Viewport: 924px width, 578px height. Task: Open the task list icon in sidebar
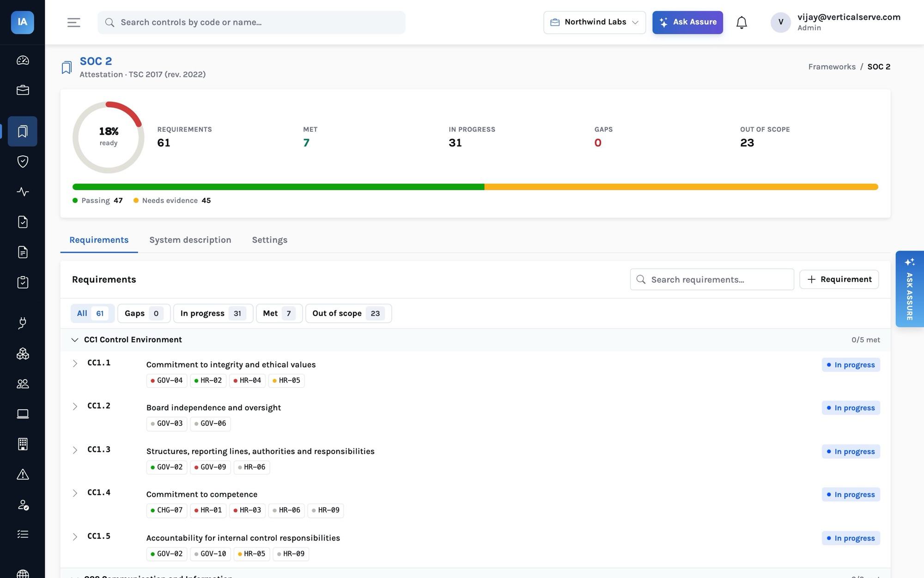pyautogui.click(x=23, y=535)
